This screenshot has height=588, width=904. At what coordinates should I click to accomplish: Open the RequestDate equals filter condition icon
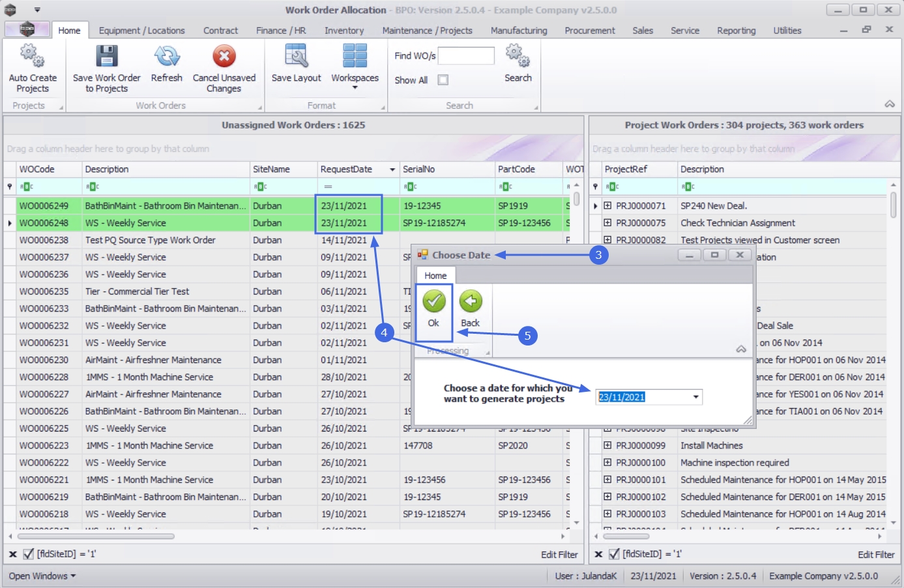point(328,186)
